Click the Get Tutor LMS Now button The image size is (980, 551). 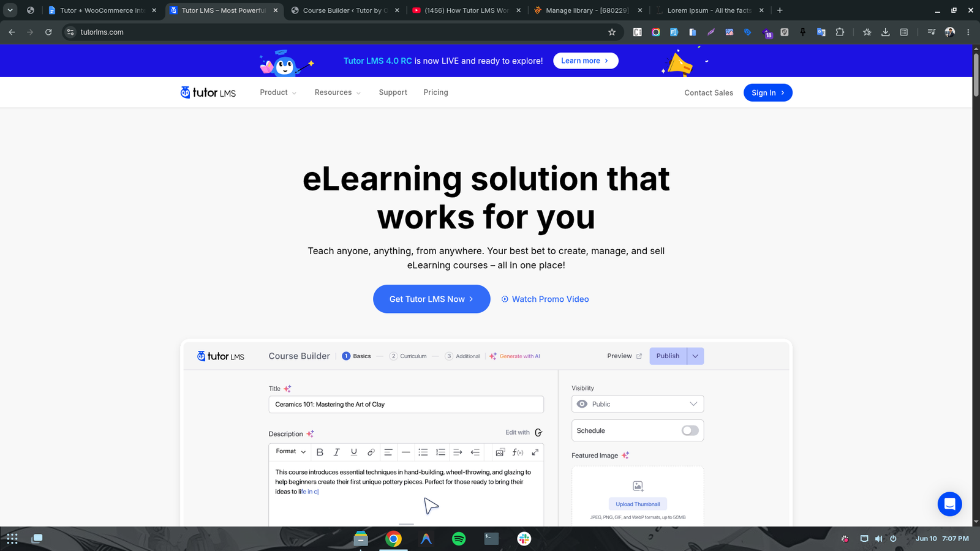432,299
